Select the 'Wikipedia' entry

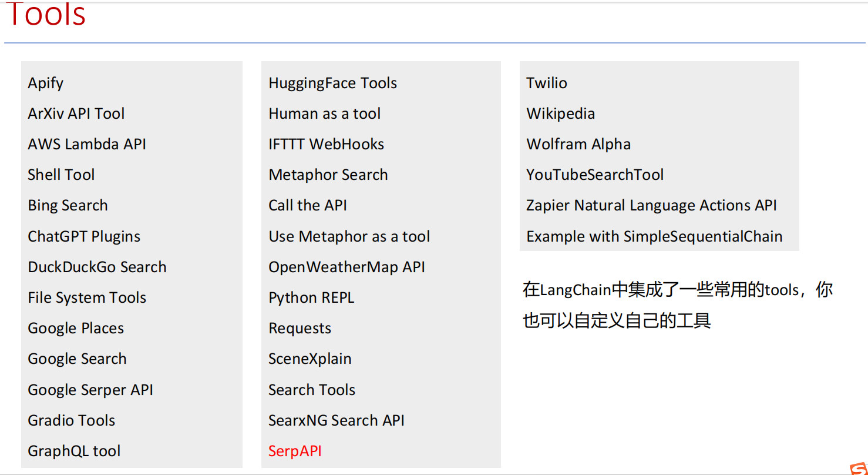tap(561, 114)
